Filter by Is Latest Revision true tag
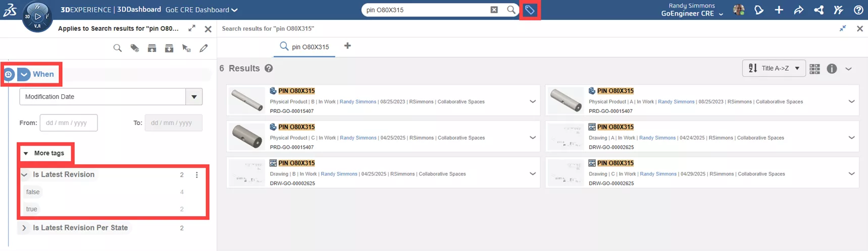The width and height of the screenshot is (868, 251). coord(31,209)
